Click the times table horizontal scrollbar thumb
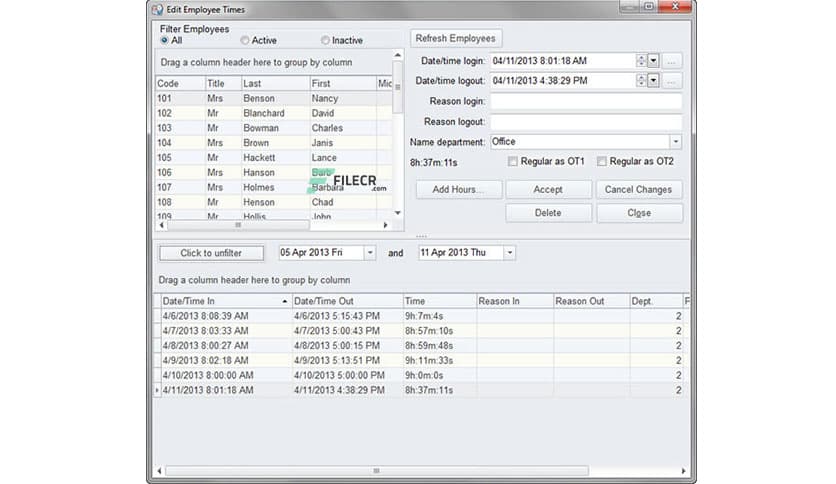The height and width of the screenshot is (484, 836). [377, 471]
